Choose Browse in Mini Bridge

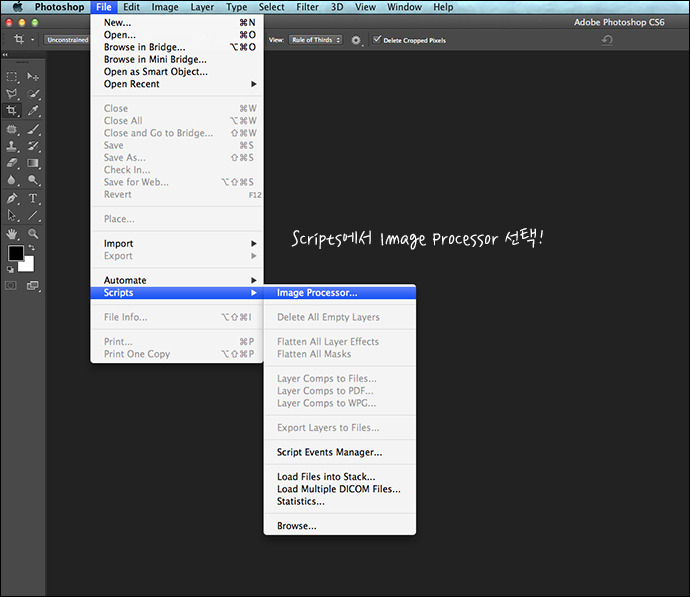coord(177,59)
